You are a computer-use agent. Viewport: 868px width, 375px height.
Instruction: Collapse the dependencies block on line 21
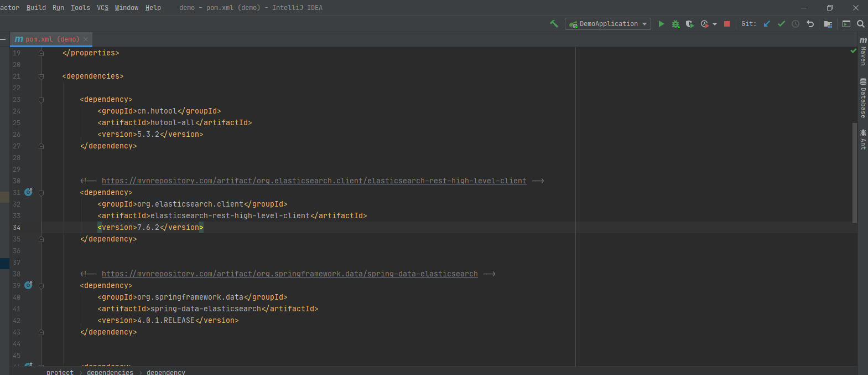[x=41, y=76]
